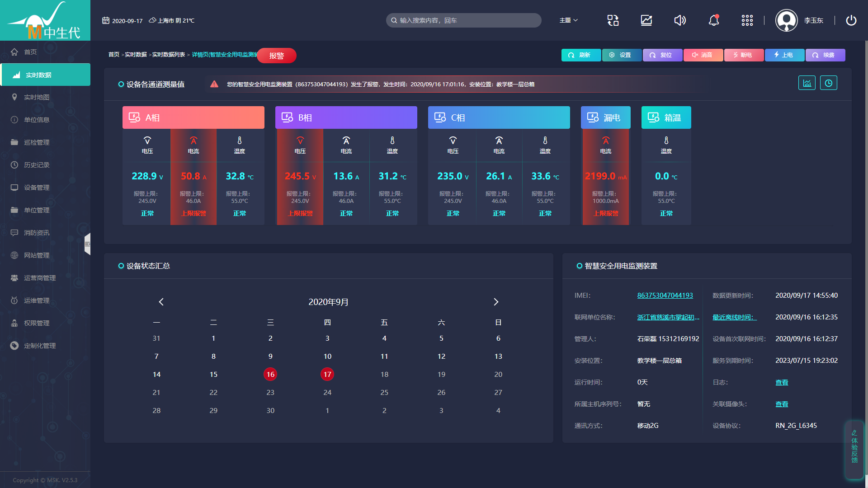Click the search input field
Screen dimensions: 868x488
[x=463, y=20]
